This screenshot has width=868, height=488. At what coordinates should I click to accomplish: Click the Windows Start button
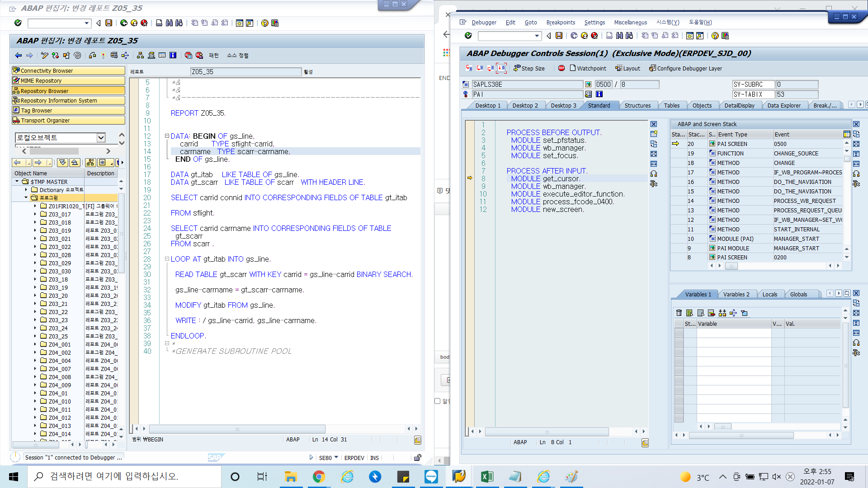click(x=14, y=477)
